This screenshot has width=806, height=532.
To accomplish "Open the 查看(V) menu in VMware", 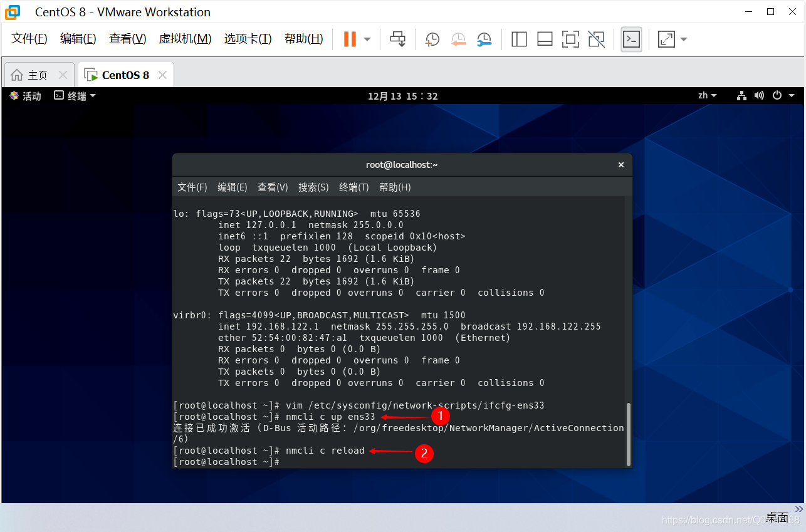I will coord(128,39).
